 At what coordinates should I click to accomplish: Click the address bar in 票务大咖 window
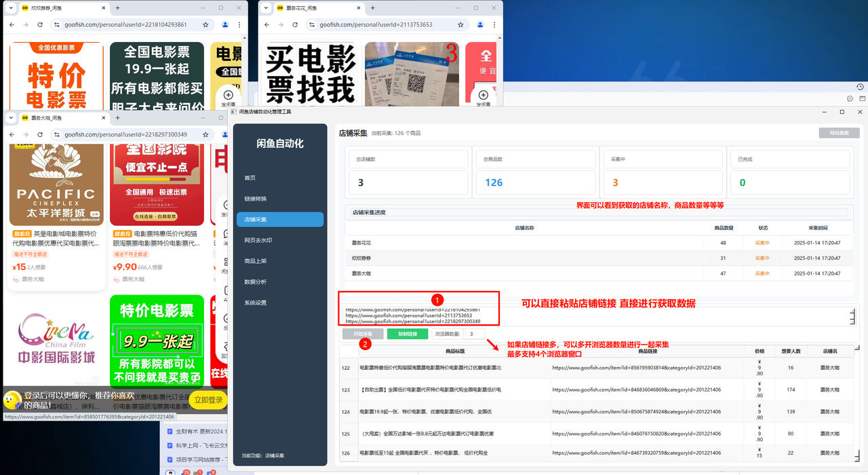(132, 134)
